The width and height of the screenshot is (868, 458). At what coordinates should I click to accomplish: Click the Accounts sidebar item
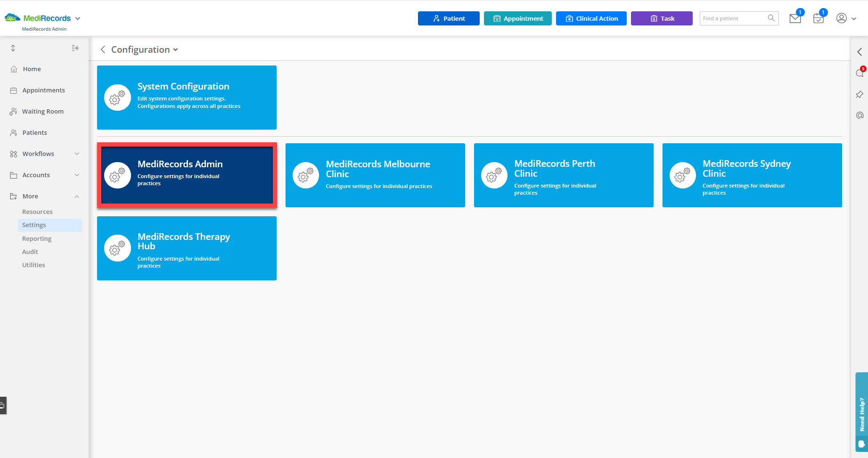pyautogui.click(x=36, y=175)
